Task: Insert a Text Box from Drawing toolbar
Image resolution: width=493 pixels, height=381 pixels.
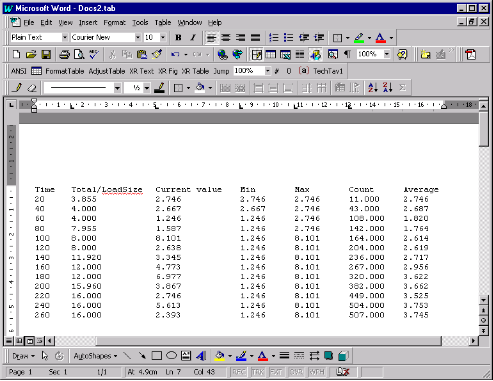Action: pos(186,356)
